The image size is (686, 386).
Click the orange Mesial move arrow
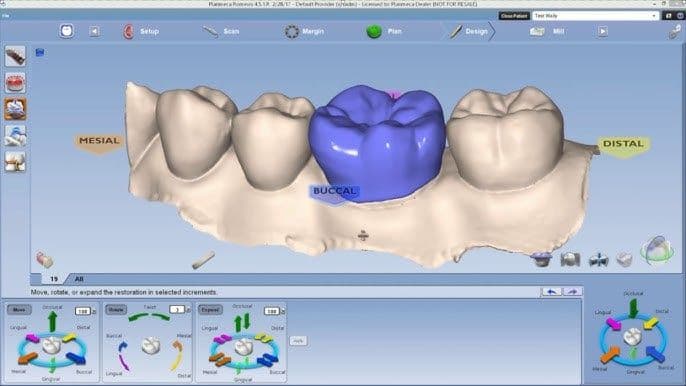click(28, 358)
